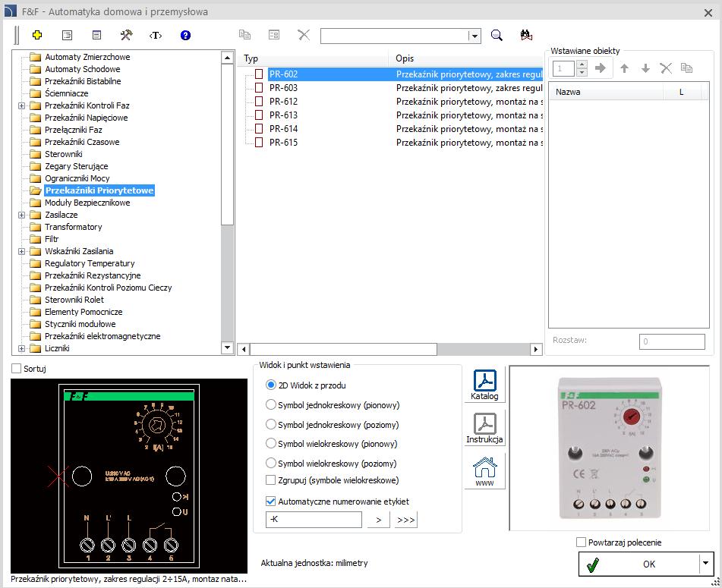Open the Instrukcja PDF icon

(x=484, y=428)
